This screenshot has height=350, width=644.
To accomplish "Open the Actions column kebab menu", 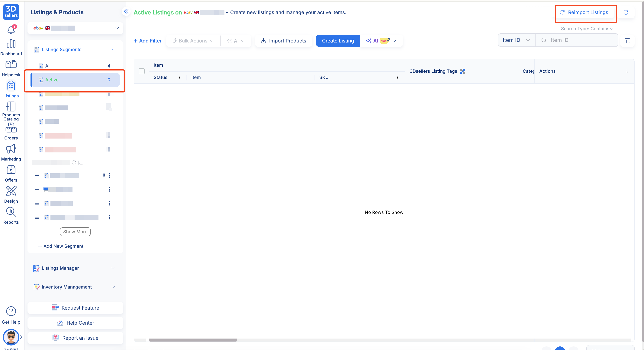I will 627,71.
